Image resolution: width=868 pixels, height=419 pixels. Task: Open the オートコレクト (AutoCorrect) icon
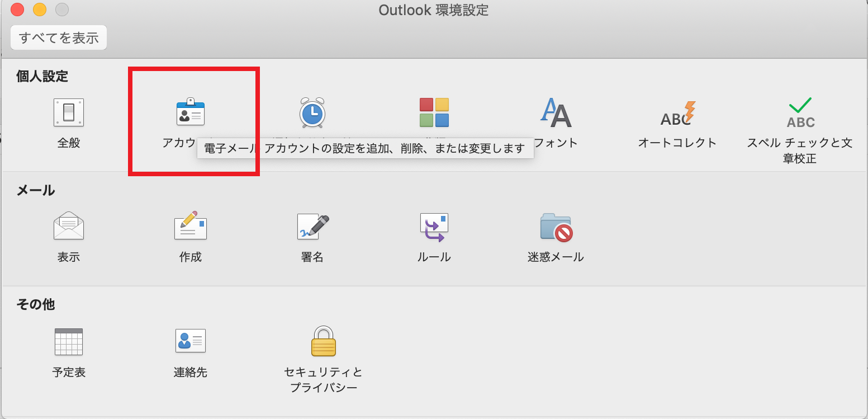click(677, 112)
